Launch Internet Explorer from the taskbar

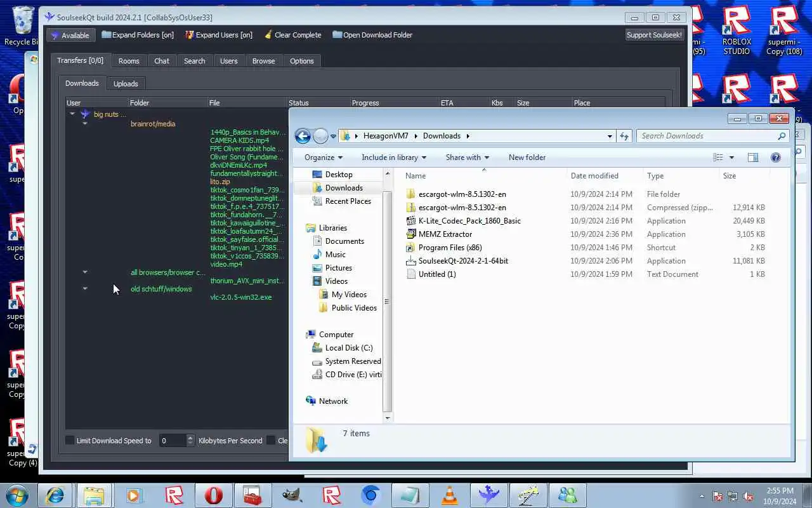[55, 495]
